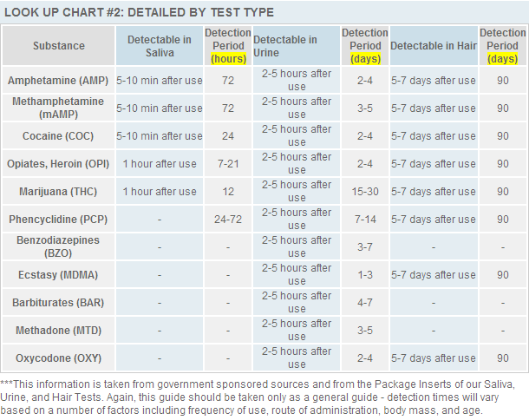Click Opiates, Heroin (OPI) row label
Image resolution: width=529 pixels, height=420 pixels.
point(58,164)
